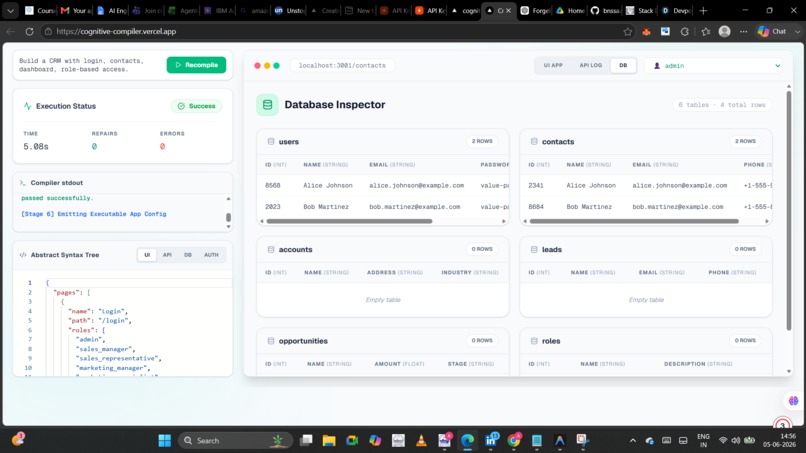The image size is (806, 453).
Task: Select the DB tab in Abstract Syntax Tree
Action: pos(188,255)
